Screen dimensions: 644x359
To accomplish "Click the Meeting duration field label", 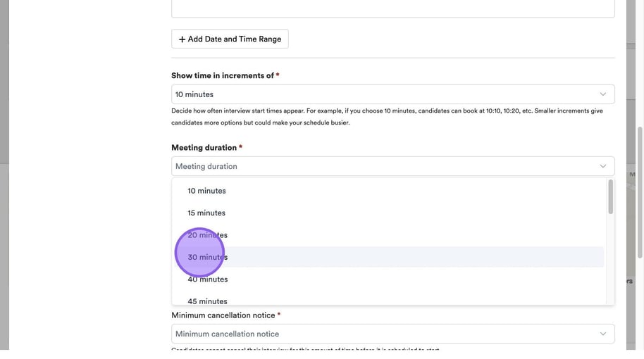I will [x=204, y=148].
